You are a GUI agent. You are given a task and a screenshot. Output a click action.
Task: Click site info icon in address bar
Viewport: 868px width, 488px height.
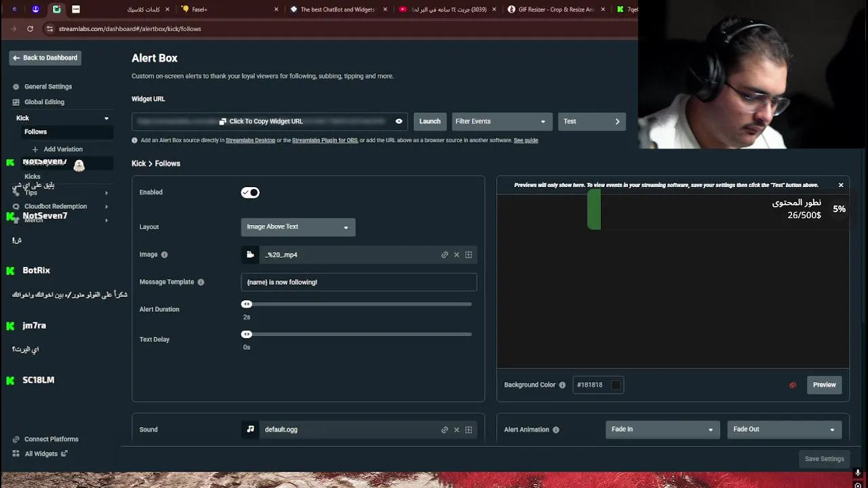(50, 28)
